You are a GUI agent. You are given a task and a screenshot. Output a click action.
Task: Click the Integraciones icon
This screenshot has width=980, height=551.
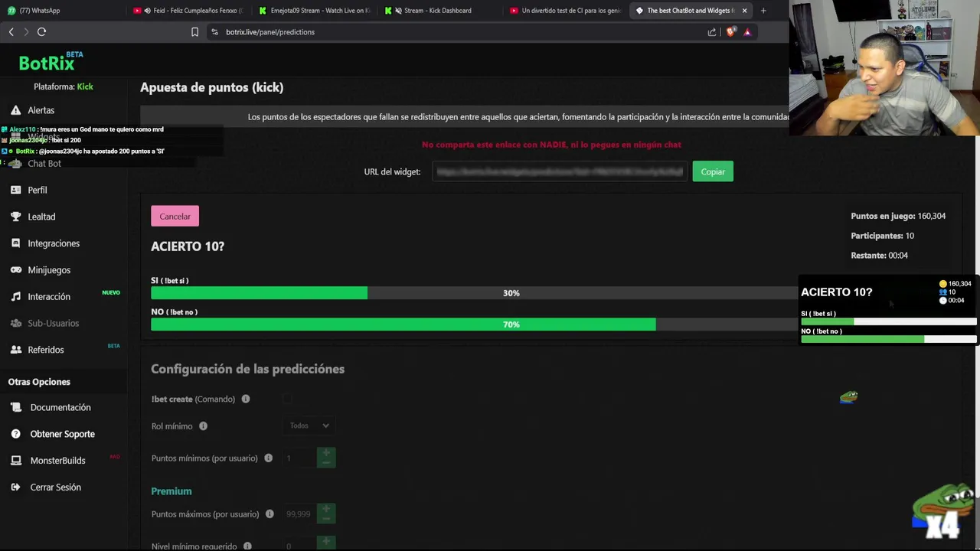point(15,243)
